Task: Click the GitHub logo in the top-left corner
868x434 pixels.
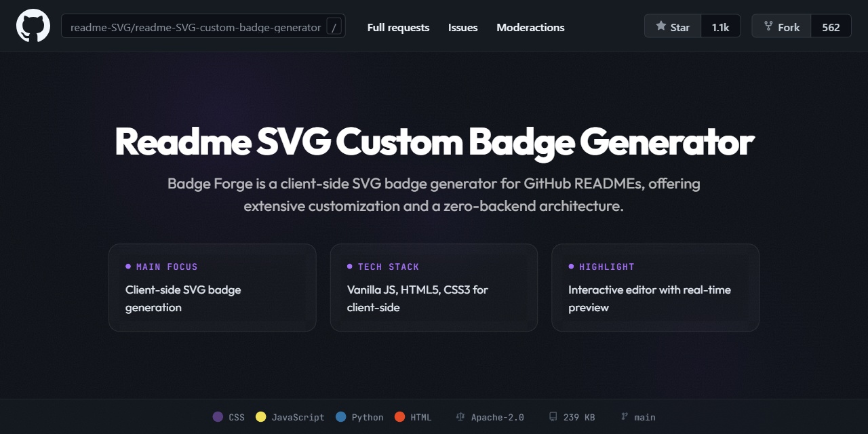Action: [x=33, y=26]
